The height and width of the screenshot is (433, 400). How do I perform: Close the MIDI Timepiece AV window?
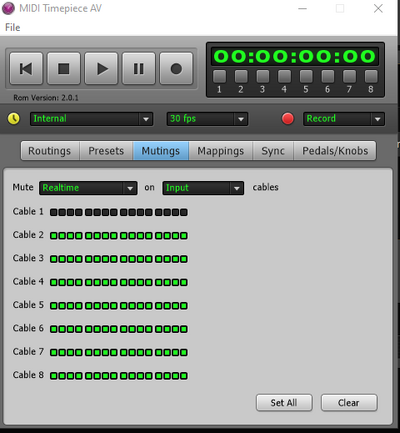click(378, 8)
